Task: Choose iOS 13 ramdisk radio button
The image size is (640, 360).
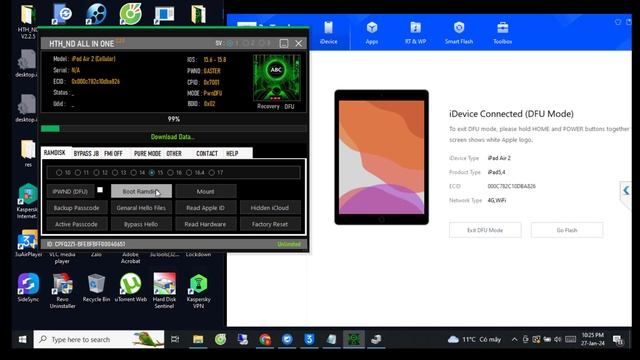Action: point(115,173)
